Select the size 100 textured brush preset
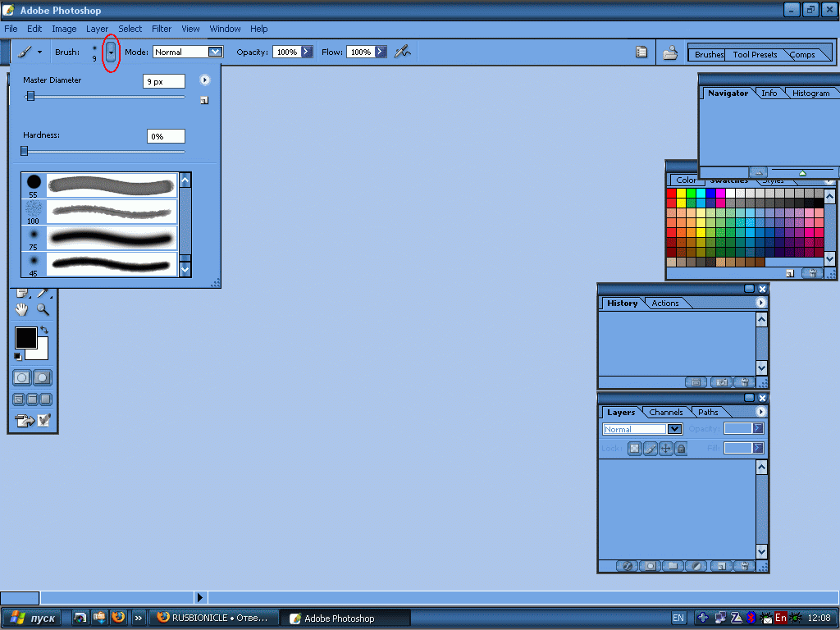Viewport: 840px width, 630px height. (x=99, y=212)
